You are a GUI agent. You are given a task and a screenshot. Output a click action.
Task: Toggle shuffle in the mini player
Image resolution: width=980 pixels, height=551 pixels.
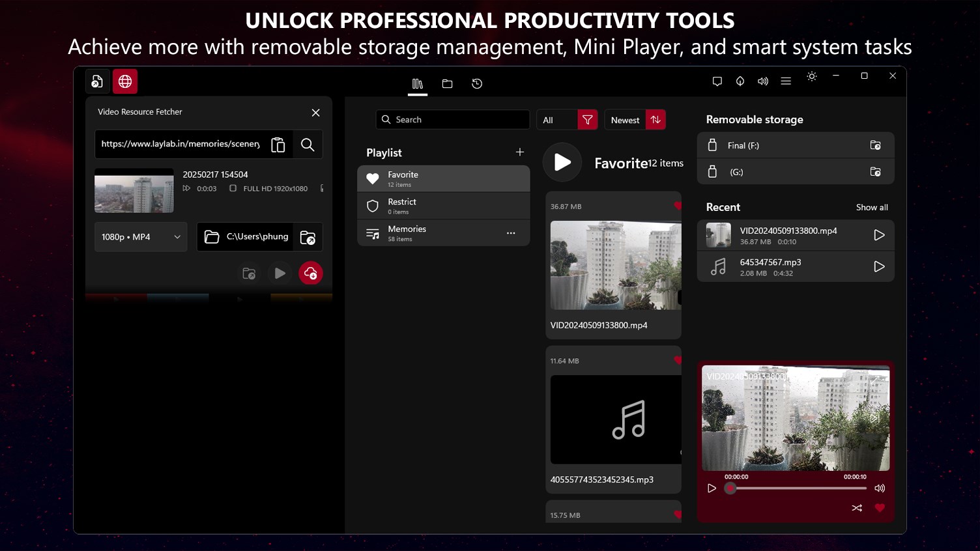(857, 508)
